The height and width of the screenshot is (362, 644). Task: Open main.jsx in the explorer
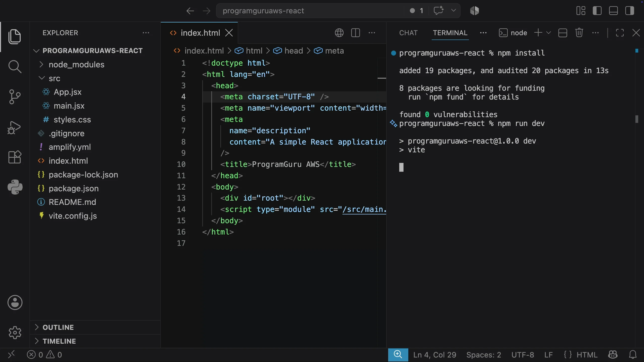tap(95, 106)
